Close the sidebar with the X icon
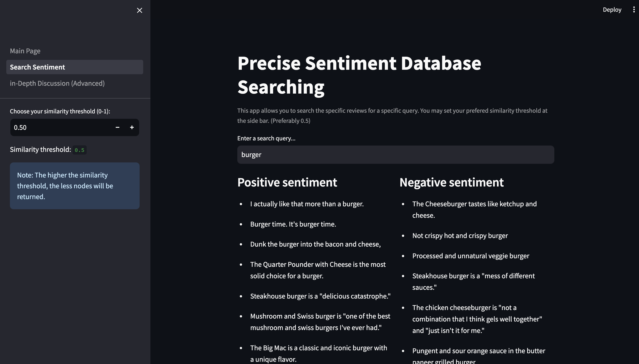 coord(139,10)
